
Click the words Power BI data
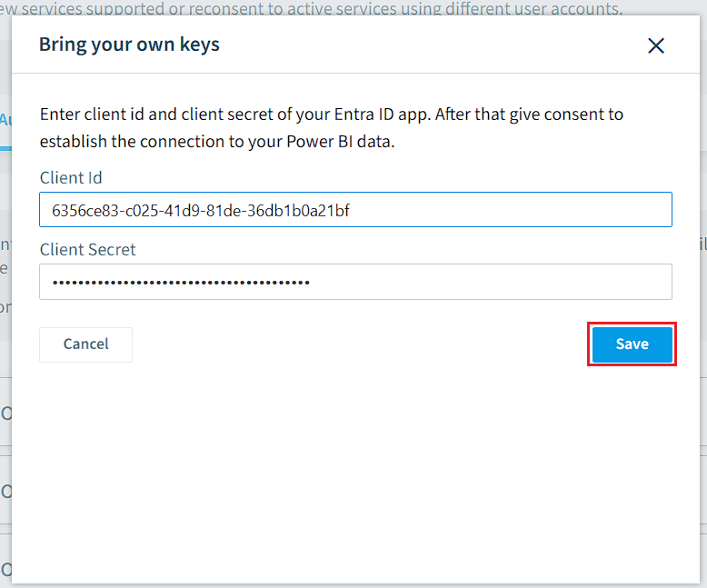point(341,142)
